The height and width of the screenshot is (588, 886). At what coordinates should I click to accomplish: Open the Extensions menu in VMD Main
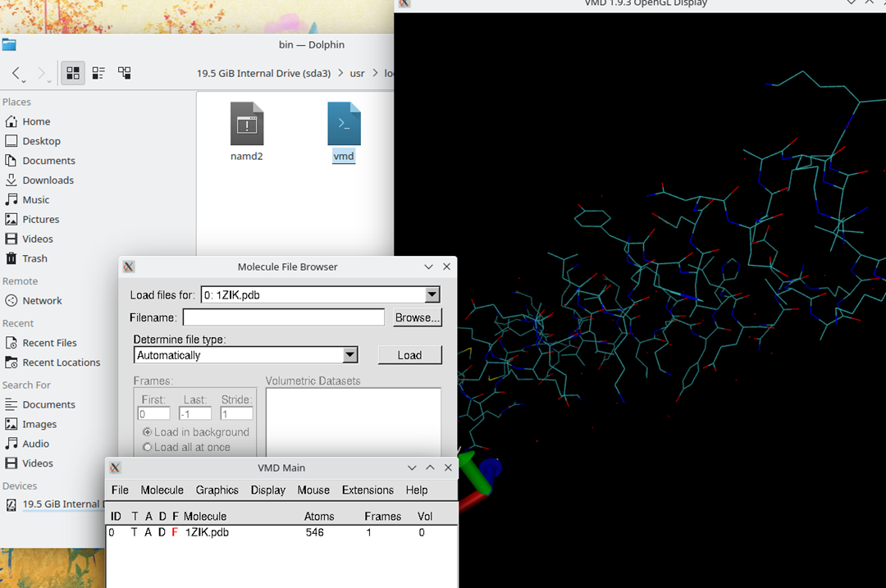tap(368, 490)
